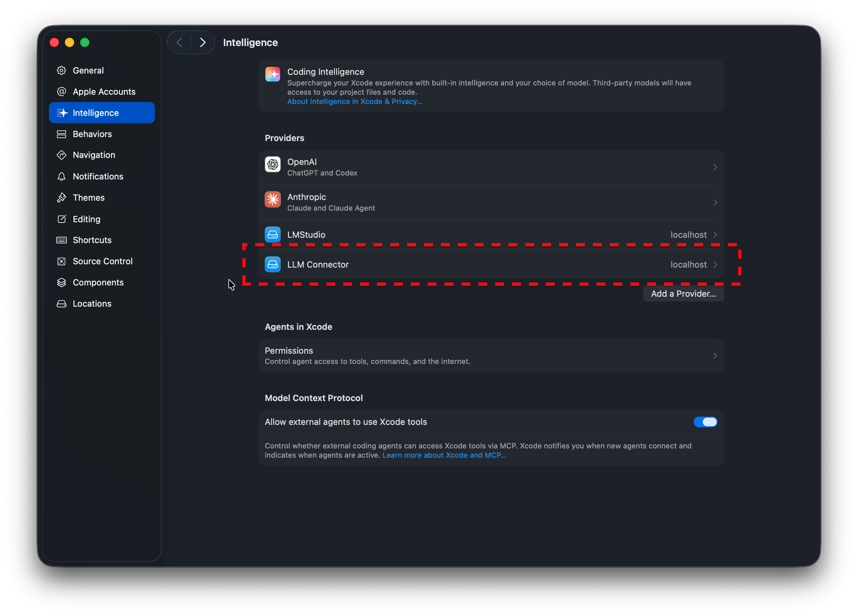Expand the OpenAI provider chevron
Viewport: 858px width, 616px height.
point(715,167)
